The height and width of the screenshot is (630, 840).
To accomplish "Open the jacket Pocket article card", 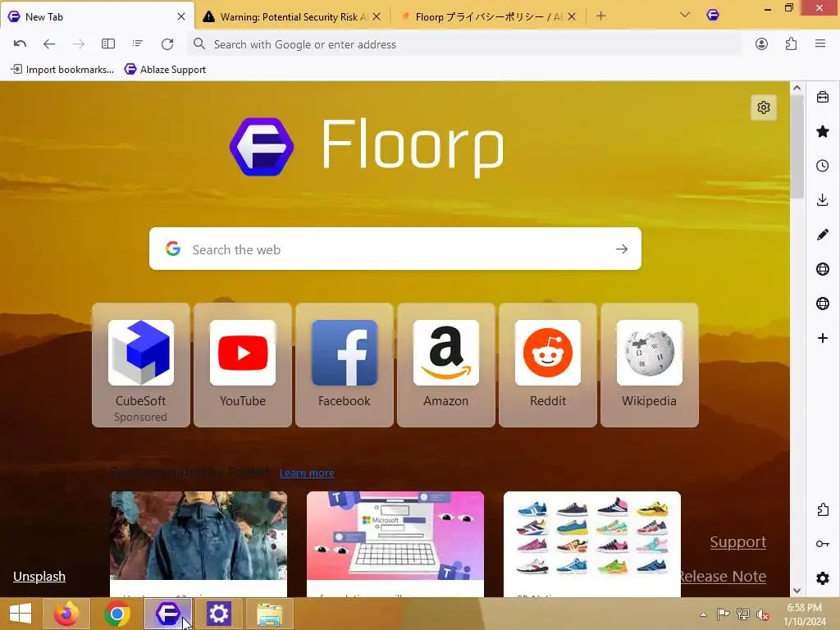I will [x=199, y=544].
